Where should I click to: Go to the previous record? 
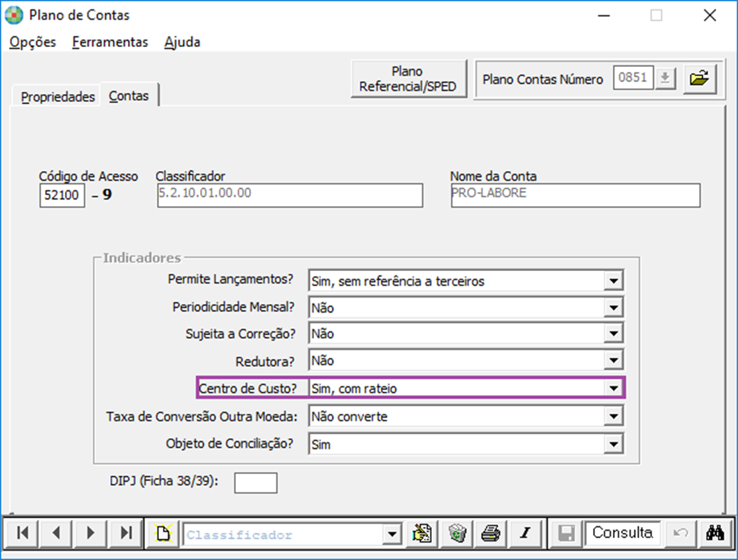[x=56, y=533]
